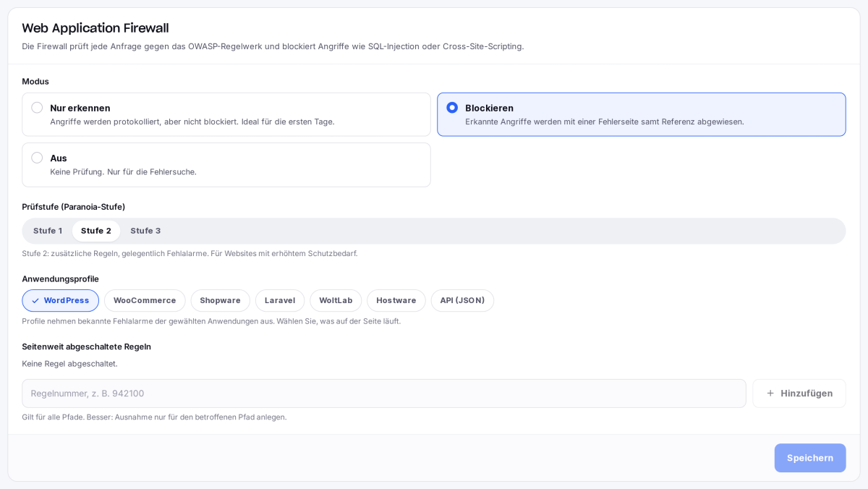Deselect the WordPress profile chip
Viewport: 868px width, 489px height.
tap(60, 300)
